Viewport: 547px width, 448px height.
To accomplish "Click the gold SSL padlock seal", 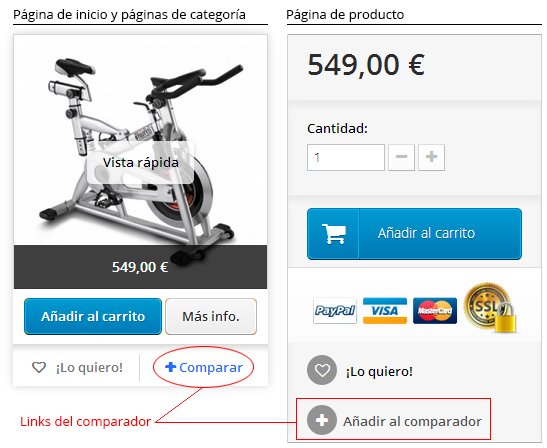I will [490, 307].
